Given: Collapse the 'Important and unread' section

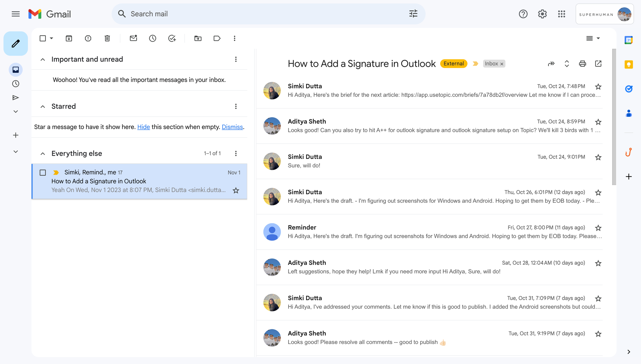Looking at the screenshot, I should (43, 59).
